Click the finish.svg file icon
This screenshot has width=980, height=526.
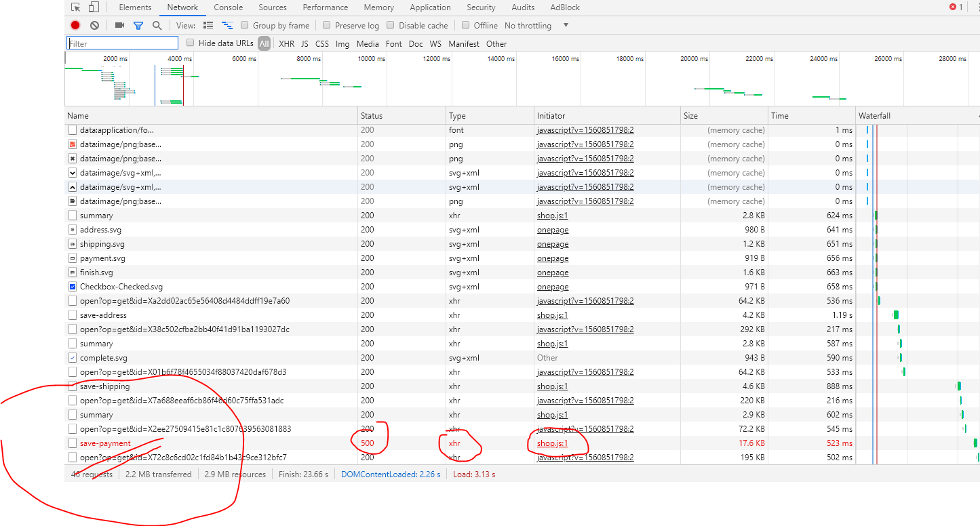pos(73,272)
